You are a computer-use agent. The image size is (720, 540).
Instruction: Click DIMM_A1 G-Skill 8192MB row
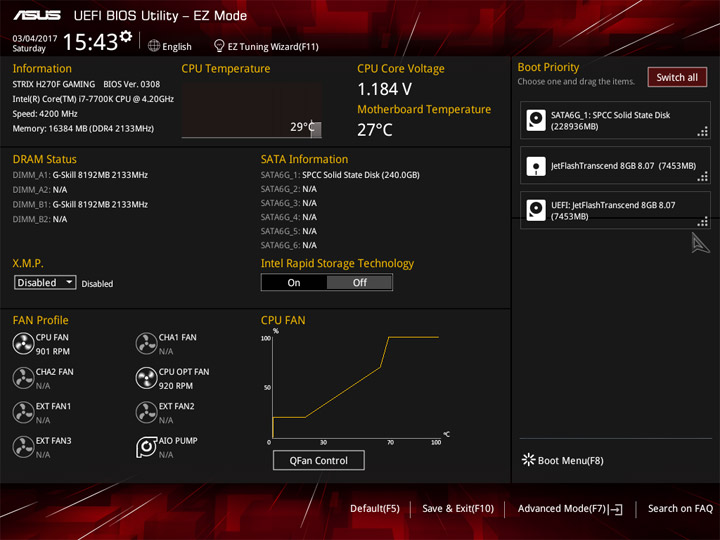coord(80,175)
